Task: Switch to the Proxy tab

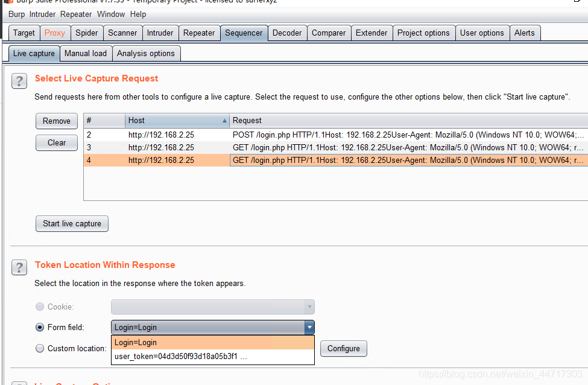Action: click(55, 33)
